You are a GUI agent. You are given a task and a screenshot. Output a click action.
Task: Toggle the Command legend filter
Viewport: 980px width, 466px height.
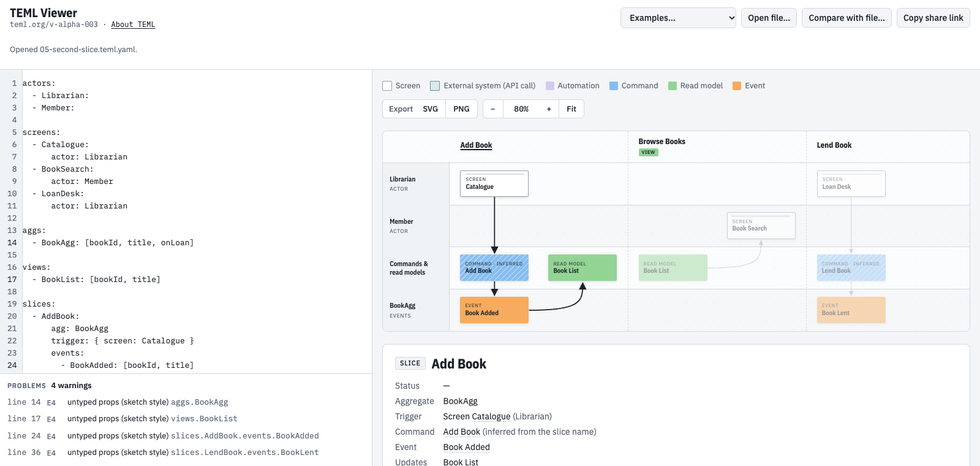click(634, 86)
